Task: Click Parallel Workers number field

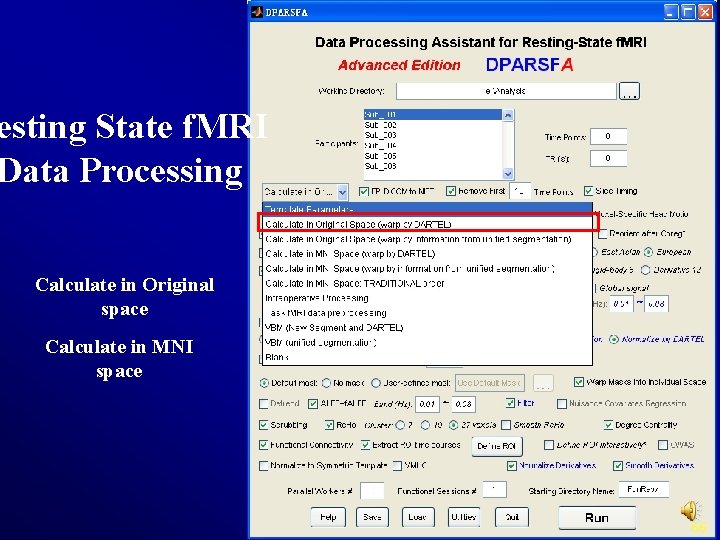Action: coord(372,490)
